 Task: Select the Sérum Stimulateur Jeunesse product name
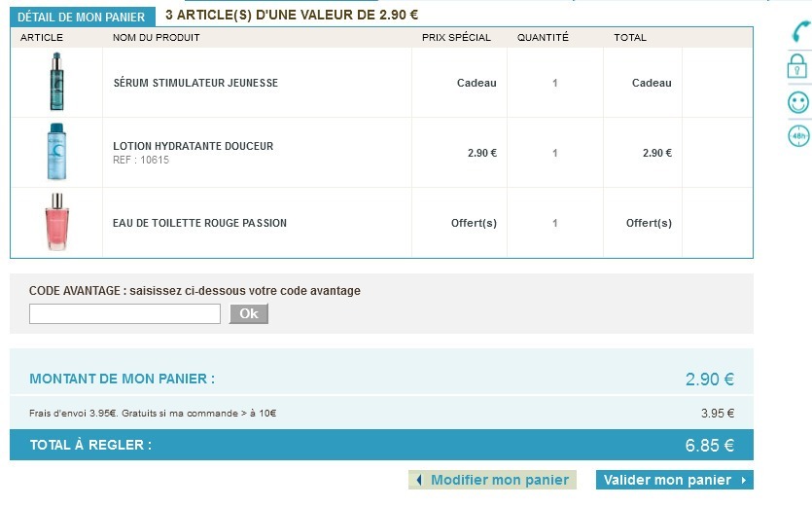[x=195, y=83]
